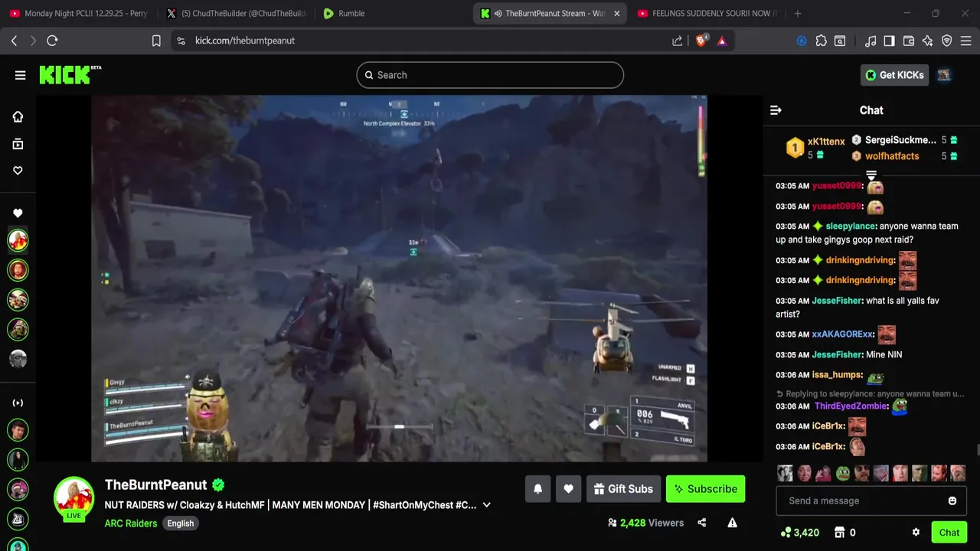Click the Kick search box
The height and width of the screenshot is (551, 980).
point(490,75)
